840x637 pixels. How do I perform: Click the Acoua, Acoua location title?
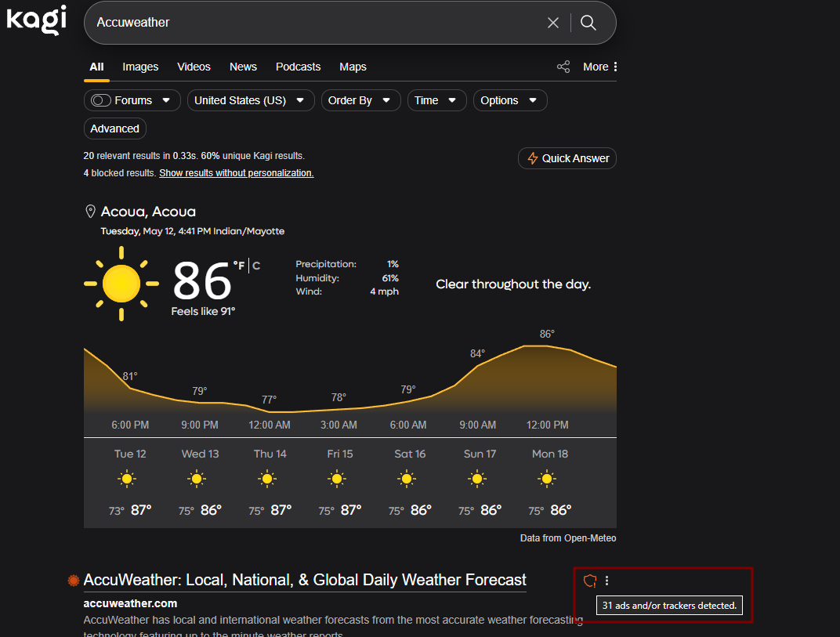[x=148, y=212]
